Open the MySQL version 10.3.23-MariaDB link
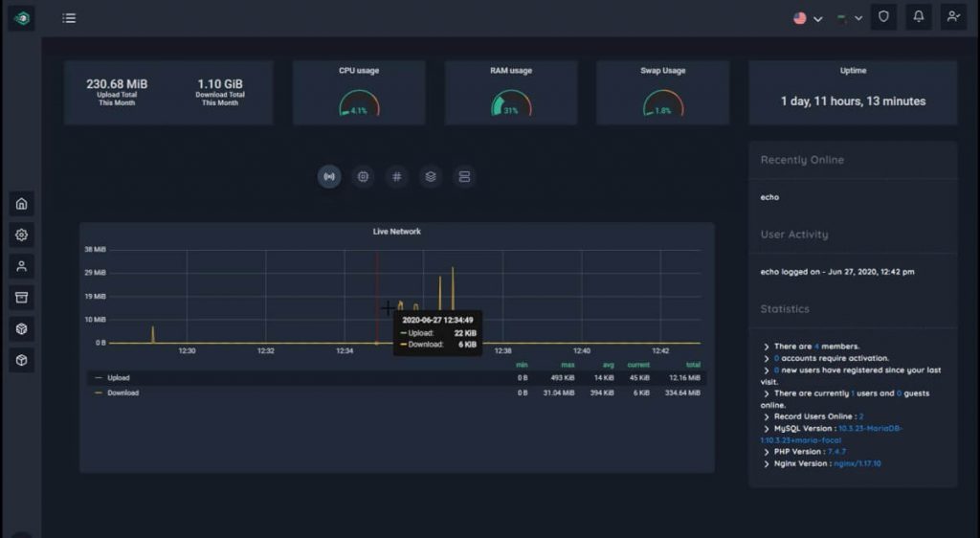Viewport: 980px width, 538px height. coord(832,435)
